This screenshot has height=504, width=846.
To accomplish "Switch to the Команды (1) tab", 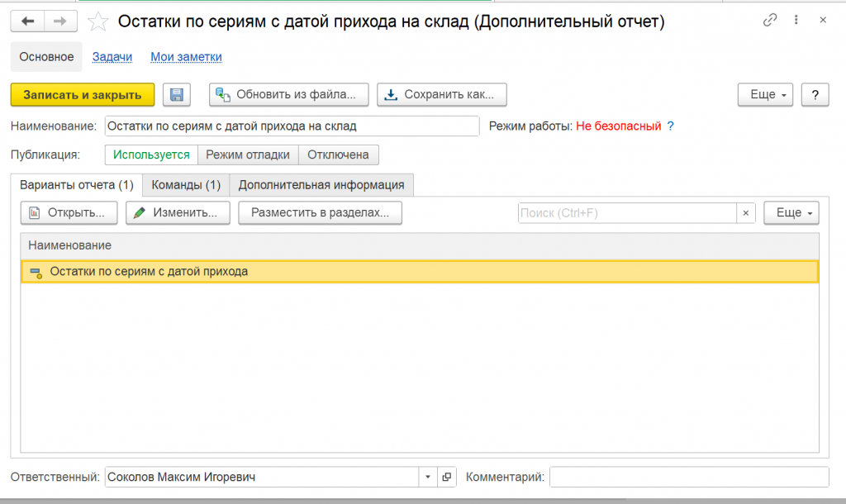I will [x=186, y=185].
